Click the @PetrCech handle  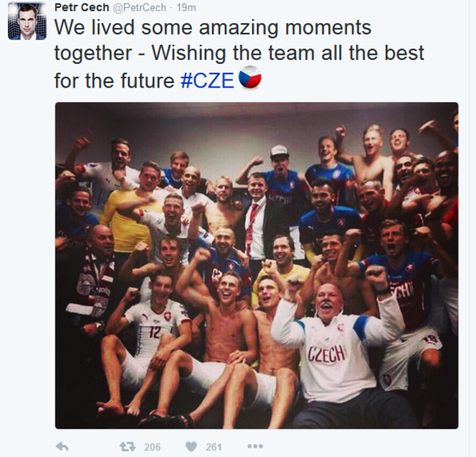[x=139, y=8]
